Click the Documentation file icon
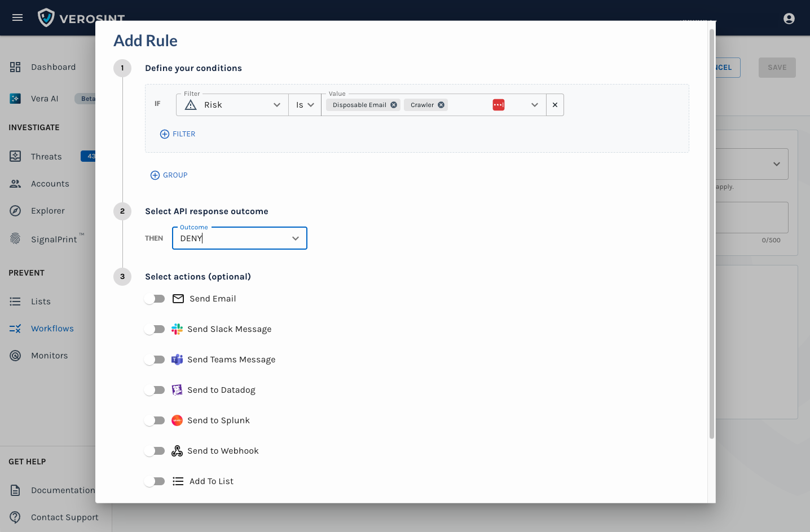810x532 pixels. (15, 490)
